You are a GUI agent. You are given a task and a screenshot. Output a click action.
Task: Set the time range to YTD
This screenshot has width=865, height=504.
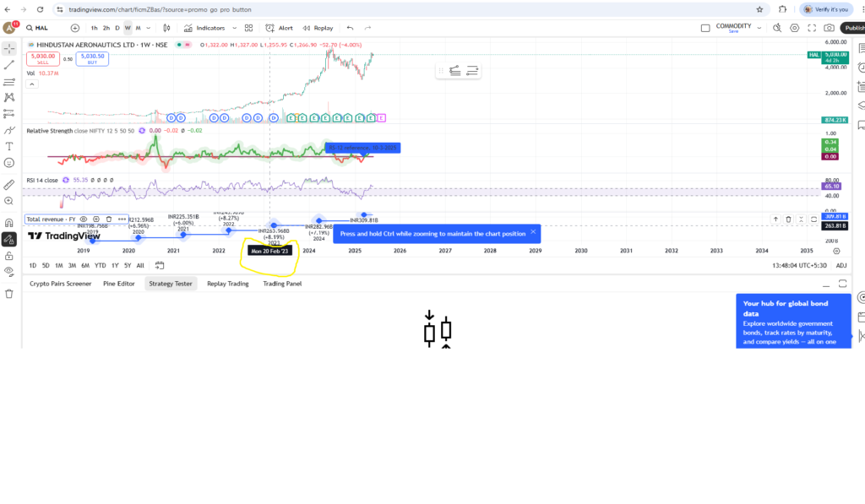coord(100,266)
